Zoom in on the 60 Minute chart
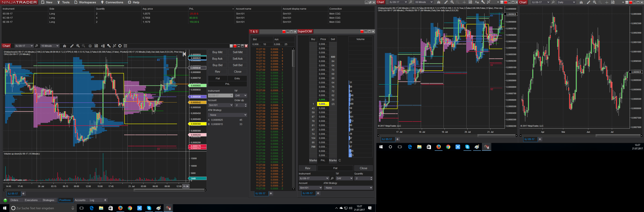Viewport: 644px width, 212px height. click(x=452, y=2)
